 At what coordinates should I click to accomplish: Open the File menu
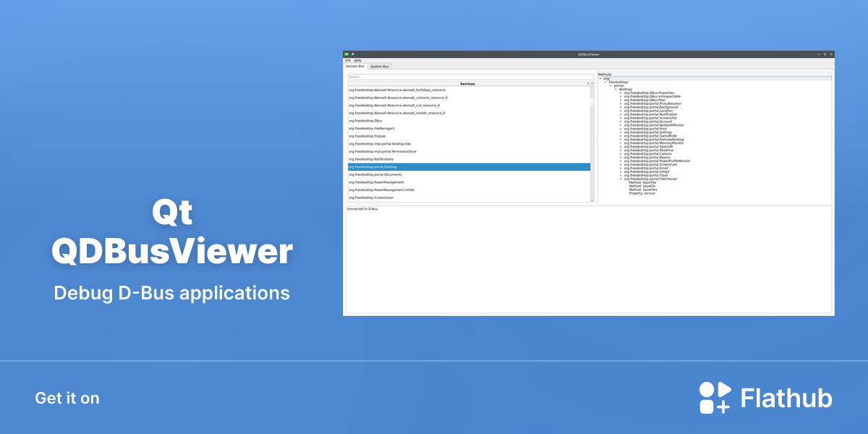(348, 60)
